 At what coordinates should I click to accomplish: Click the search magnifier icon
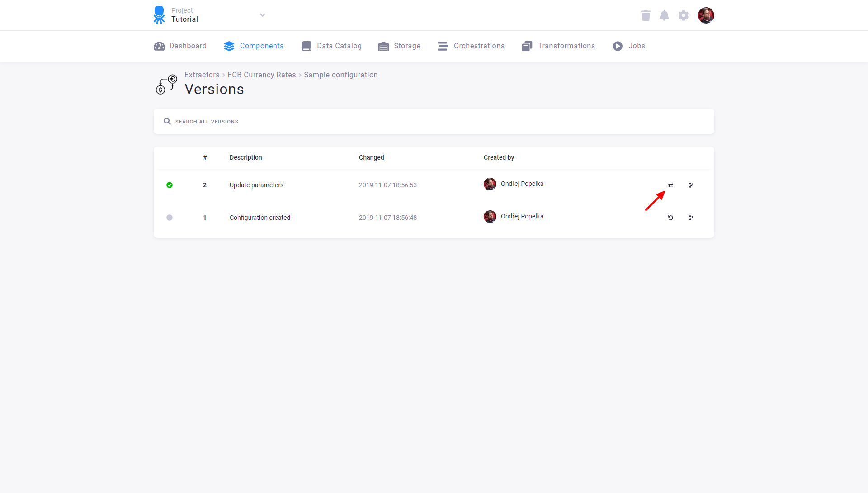point(167,121)
